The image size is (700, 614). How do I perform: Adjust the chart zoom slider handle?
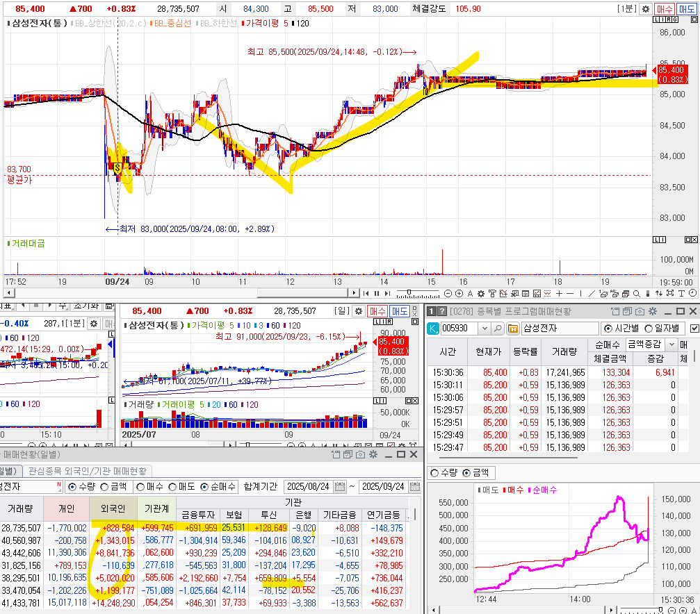click(409, 292)
